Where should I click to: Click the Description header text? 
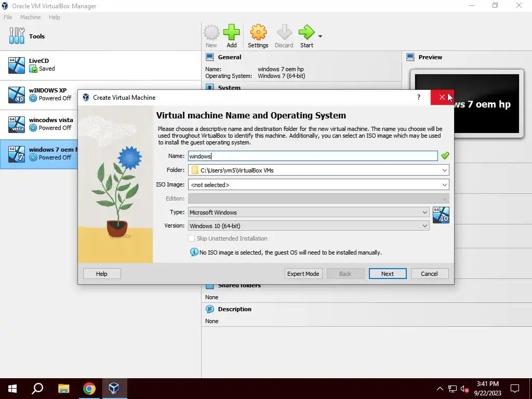point(235,309)
